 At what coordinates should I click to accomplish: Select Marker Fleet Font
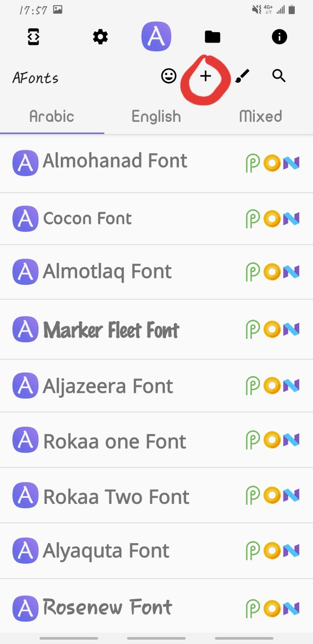click(x=156, y=329)
